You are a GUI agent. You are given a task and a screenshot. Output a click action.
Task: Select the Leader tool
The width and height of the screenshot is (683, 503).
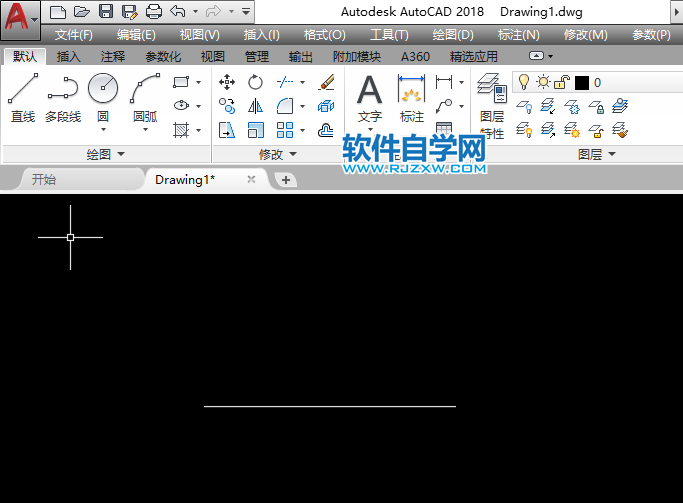[444, 106]
